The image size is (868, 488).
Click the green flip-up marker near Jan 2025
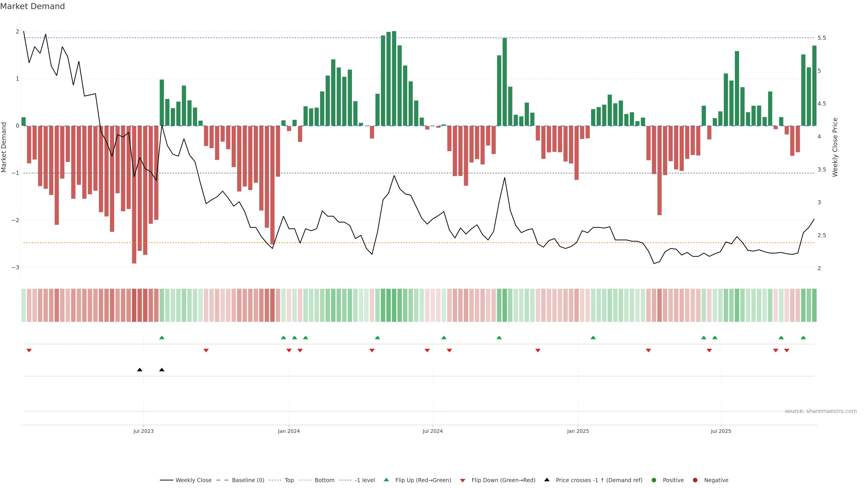pos(593,338)
